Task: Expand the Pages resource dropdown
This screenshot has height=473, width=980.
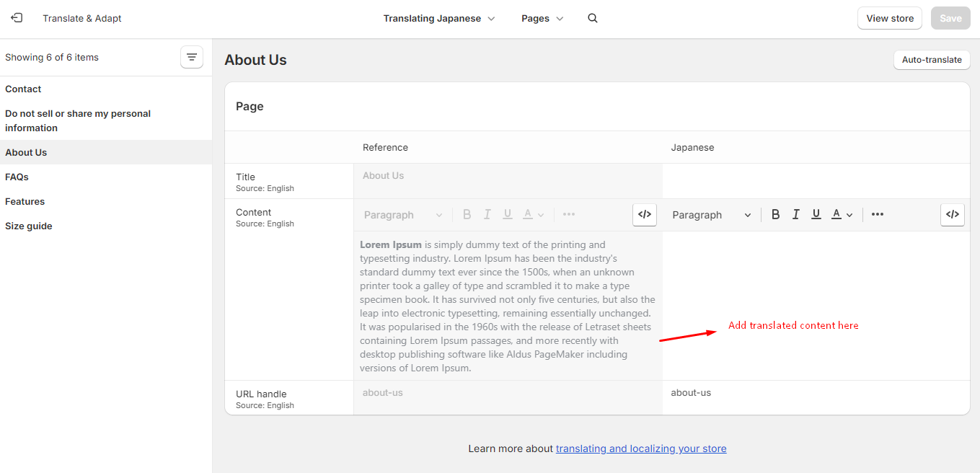Action: [542, 19]
